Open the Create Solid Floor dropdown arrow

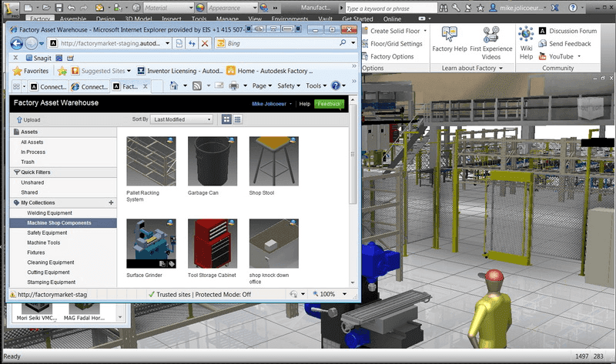click(x=425, y=31)
